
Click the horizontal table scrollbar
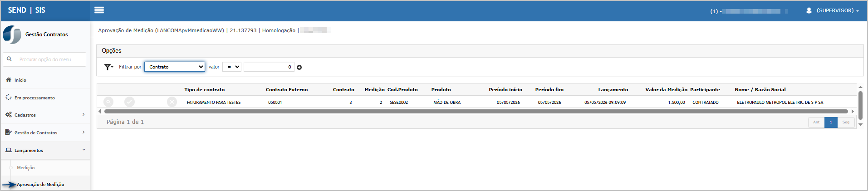pos(476,111)
